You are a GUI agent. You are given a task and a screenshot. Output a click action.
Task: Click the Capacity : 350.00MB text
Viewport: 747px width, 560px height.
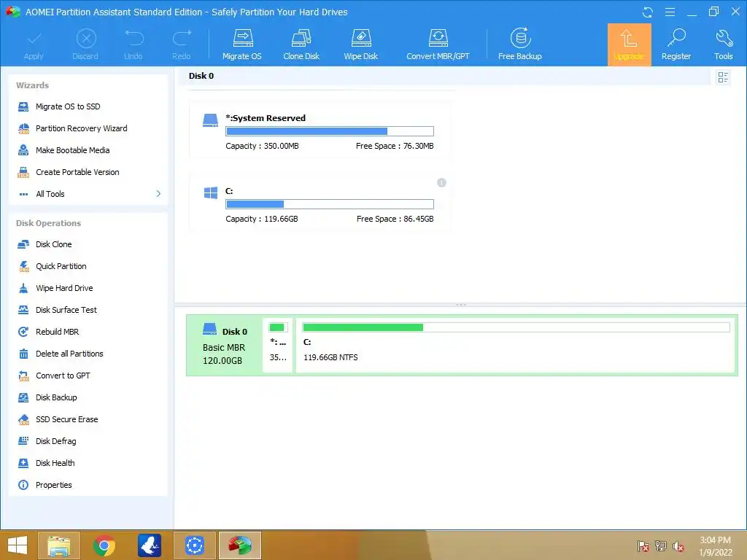pos(262,146)
